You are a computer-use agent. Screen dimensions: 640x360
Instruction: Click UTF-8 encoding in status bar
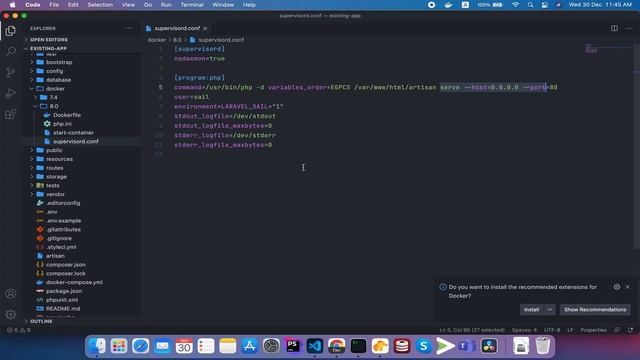point(552,330)
